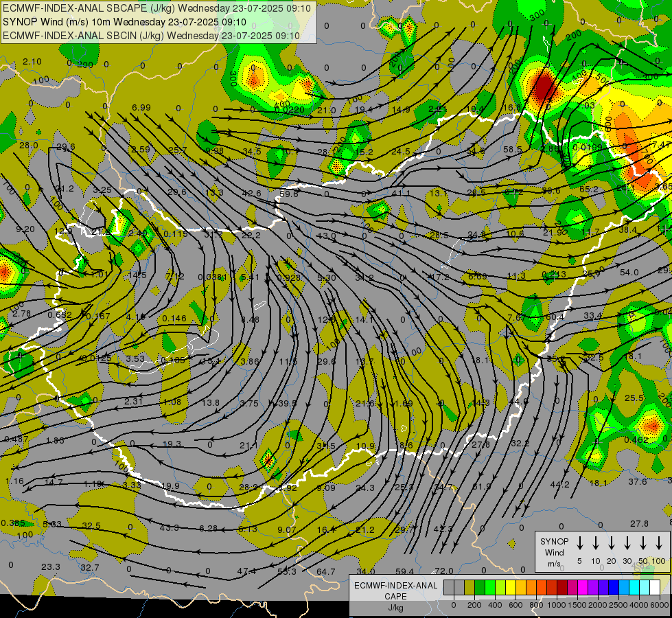Click the 2500 tick label of the CAPE scale
Screen dimensions: 672x618
618,605
